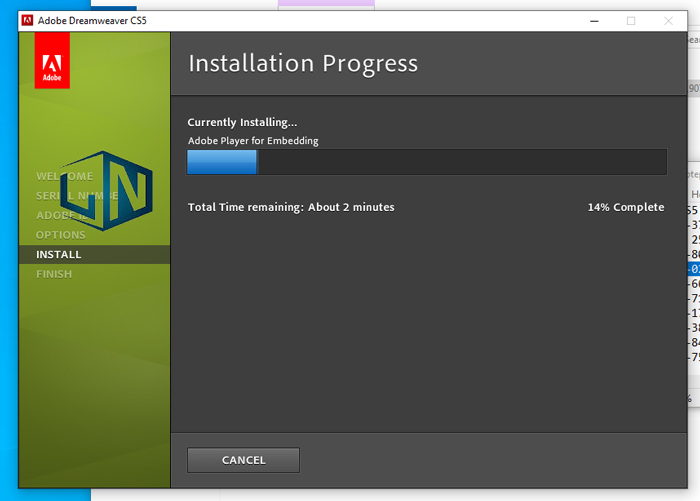Select the OPTIONS step in sidebar
Image resolution: width=700 pixels, height=501 pixels.
[x=61, y=235]
